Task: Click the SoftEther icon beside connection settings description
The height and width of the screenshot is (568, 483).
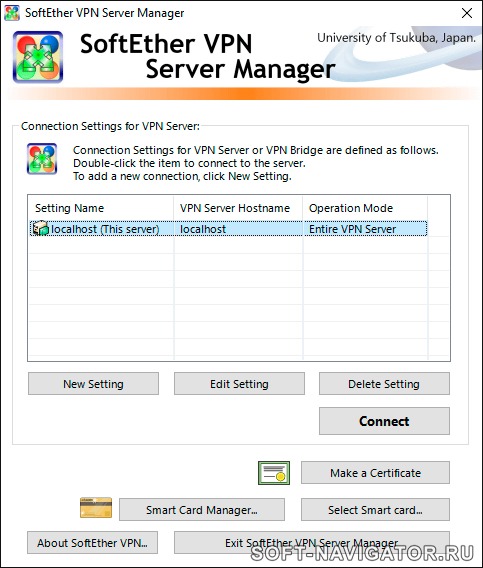Action: coord(42,159)
